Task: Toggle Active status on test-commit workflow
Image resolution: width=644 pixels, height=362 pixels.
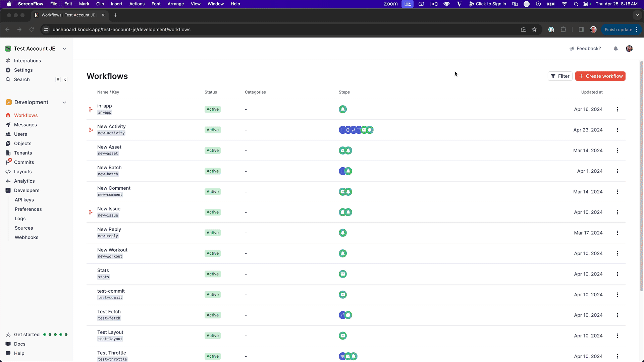Action: (212, 294)
